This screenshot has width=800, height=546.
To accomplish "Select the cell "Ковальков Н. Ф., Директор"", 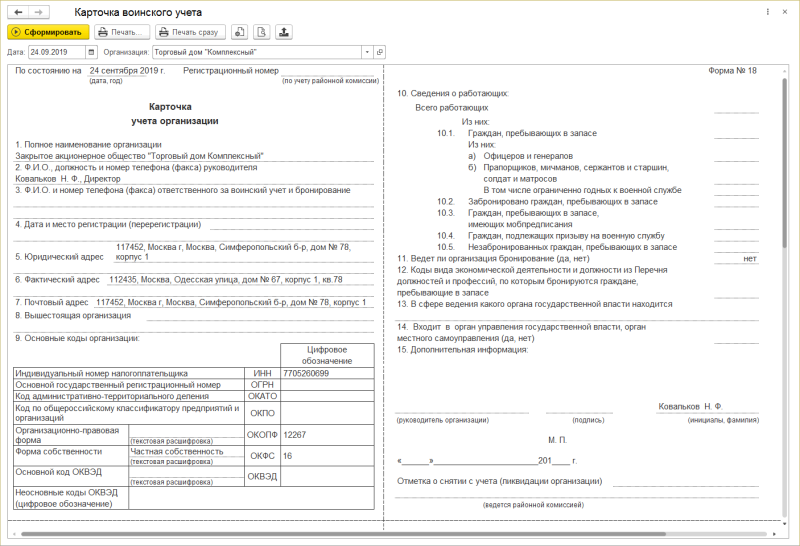I will point(194,179).
